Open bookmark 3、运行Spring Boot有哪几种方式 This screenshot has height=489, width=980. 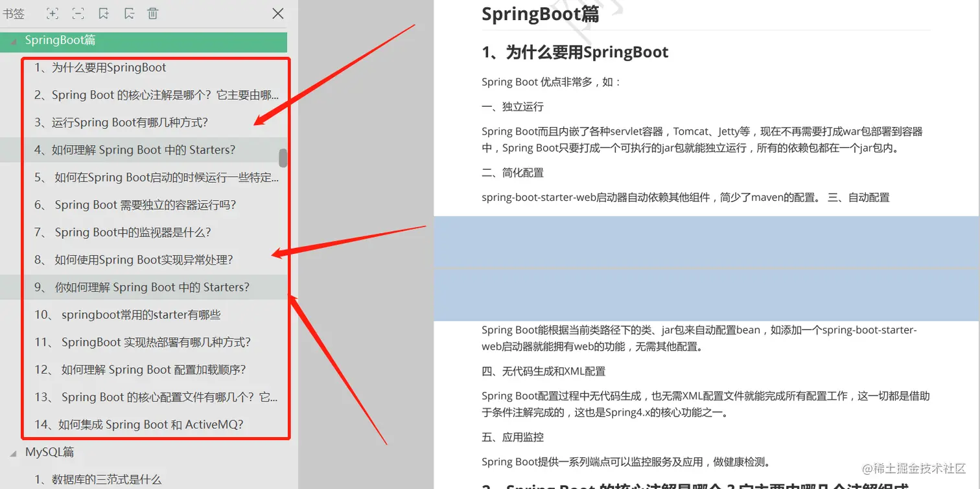121,122
